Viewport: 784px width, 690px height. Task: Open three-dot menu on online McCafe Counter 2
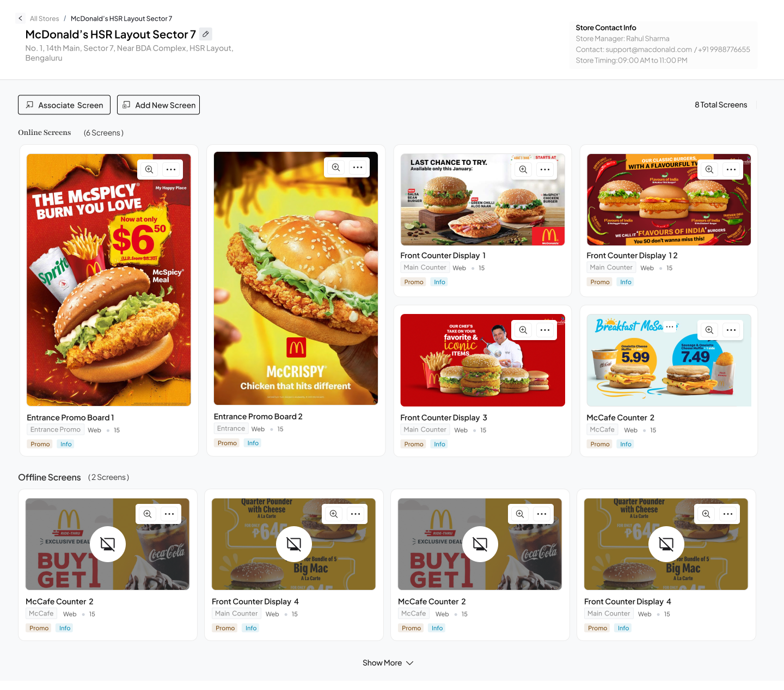pyautogui.click(x=731, y=330)
